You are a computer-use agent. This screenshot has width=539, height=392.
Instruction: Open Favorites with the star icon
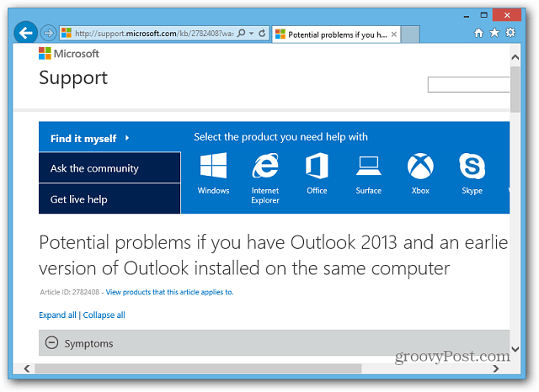click(494, 33)
